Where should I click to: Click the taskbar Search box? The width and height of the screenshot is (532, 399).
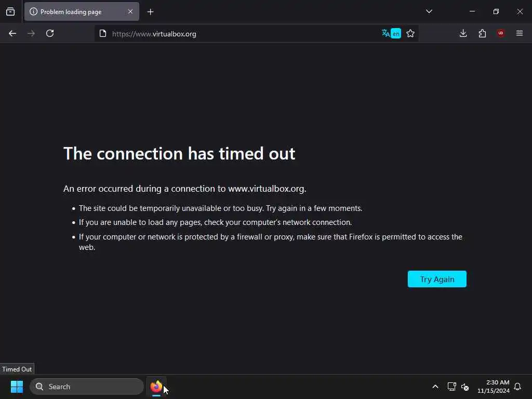87,387
